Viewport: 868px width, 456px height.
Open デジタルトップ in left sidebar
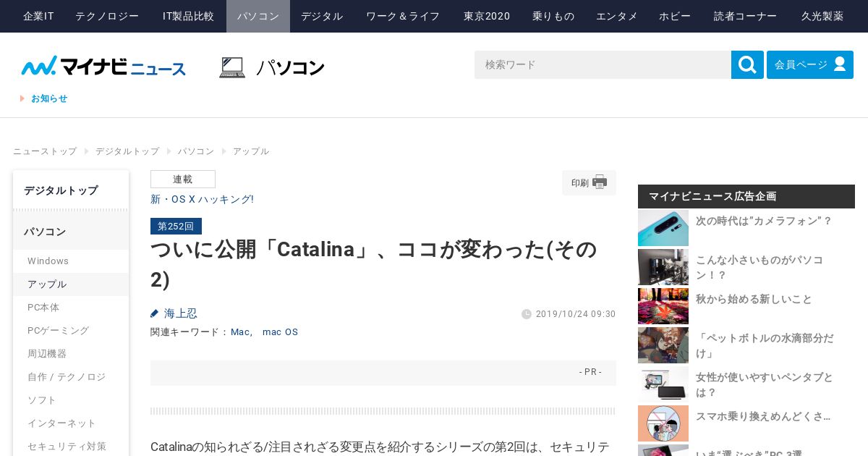click(71, 190)
